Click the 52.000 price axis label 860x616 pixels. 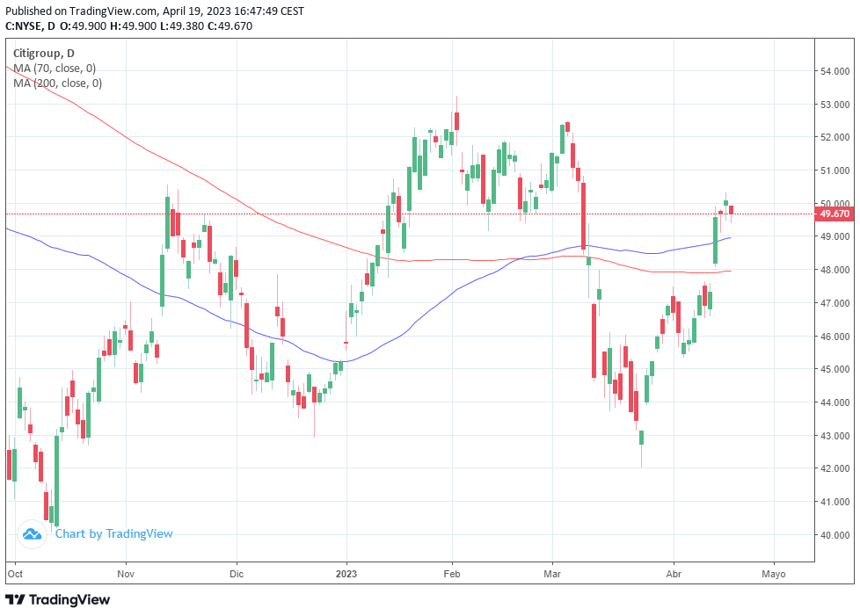pos(834,137)
